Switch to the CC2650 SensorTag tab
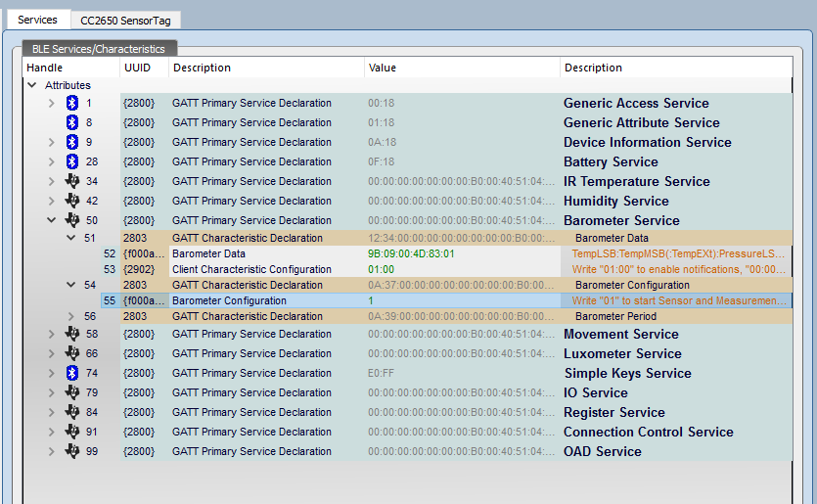Viewport: 817px width, 504px height. pyautogui.click(x=125, y=20)
